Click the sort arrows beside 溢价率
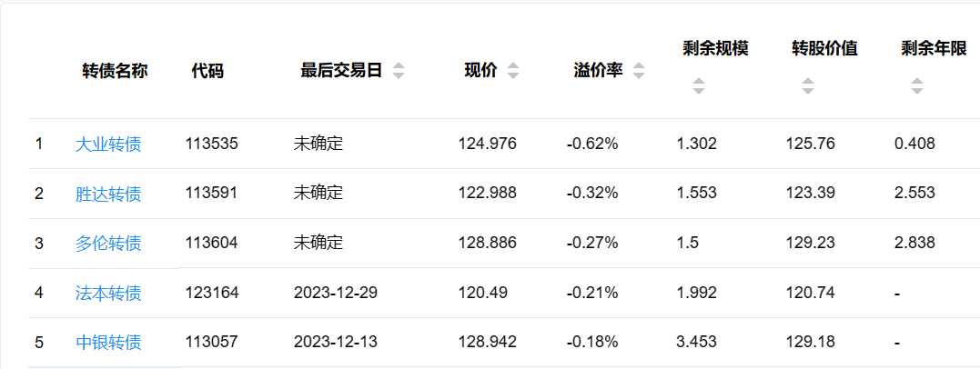This screenshot has width=980, height=369. click(639, 71)
